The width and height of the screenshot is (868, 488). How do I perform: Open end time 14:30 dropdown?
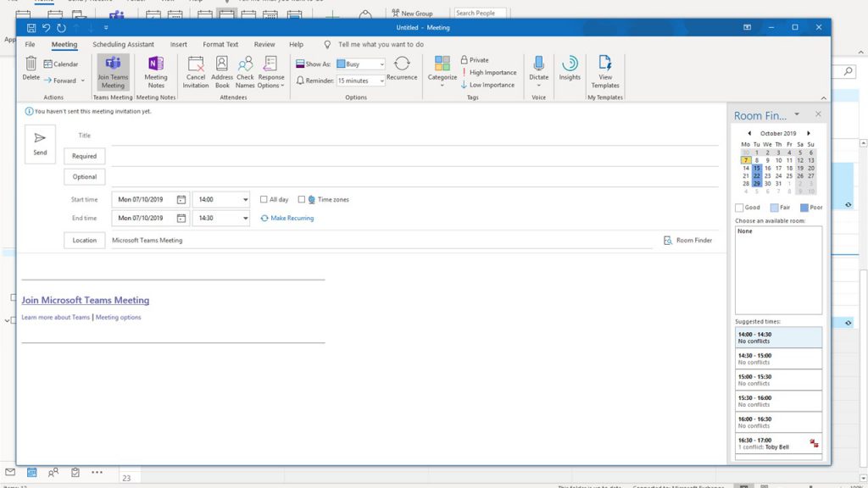coord(245,219)
